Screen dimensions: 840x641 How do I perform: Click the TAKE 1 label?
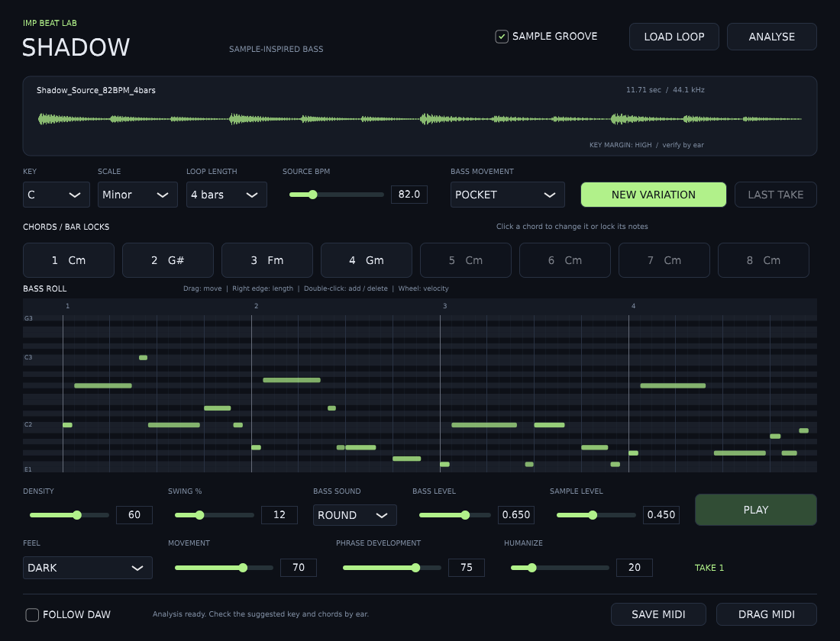(x=709, y=568)
